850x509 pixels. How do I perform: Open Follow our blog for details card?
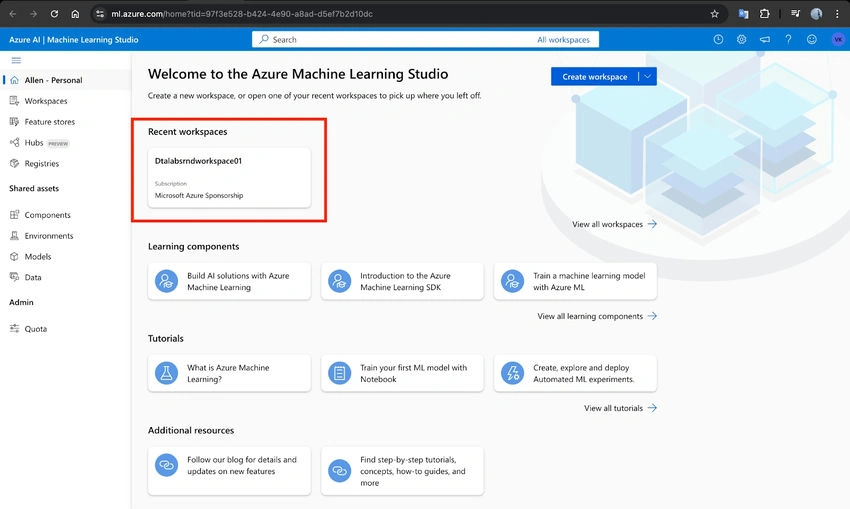click(229, 471)
